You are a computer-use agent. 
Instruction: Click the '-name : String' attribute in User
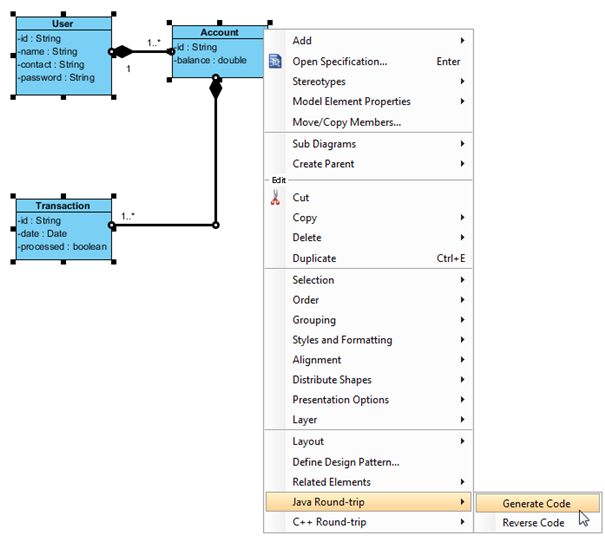coord(47,51)
